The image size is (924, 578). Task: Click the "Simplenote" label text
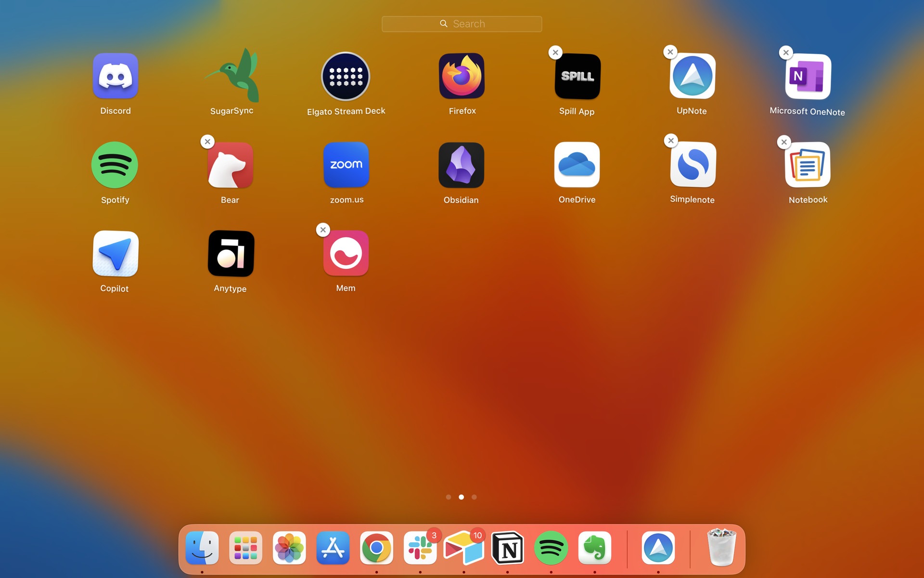(692, 199)
